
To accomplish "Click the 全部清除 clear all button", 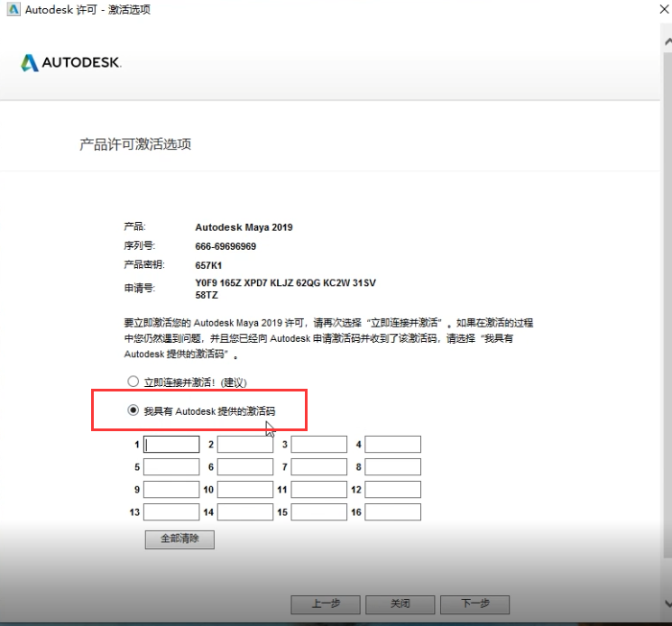I will [x=180, y=539].
